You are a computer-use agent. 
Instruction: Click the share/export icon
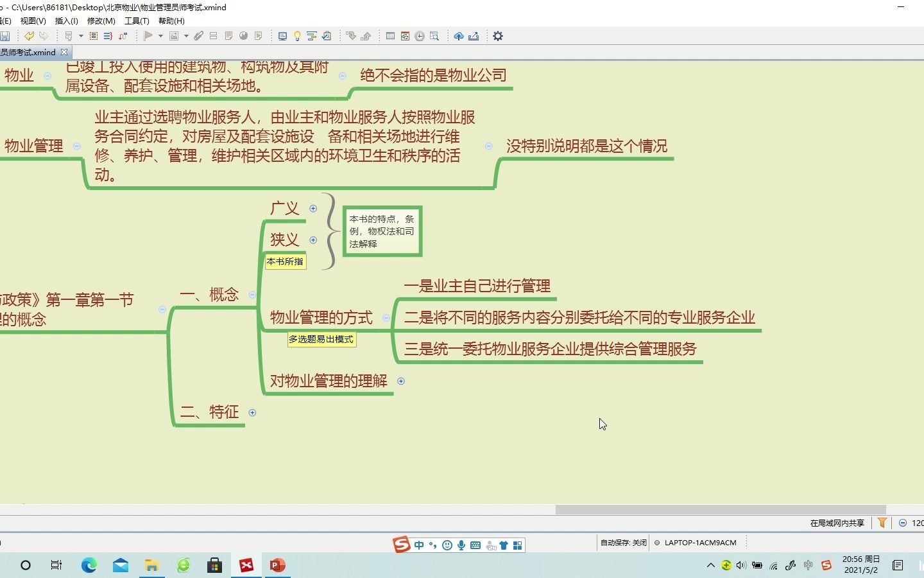tap(474, 36)
